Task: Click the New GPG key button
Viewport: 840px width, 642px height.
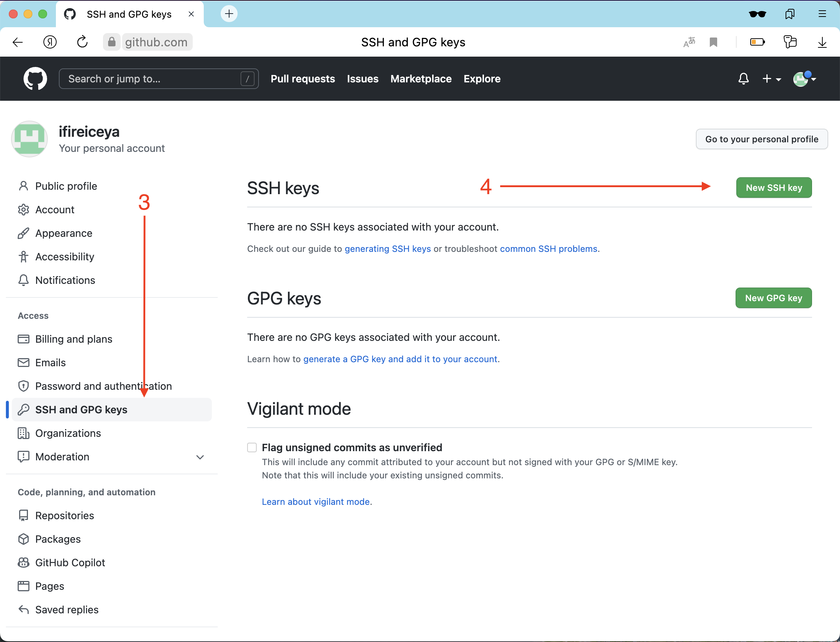Action: coord(773,298)
